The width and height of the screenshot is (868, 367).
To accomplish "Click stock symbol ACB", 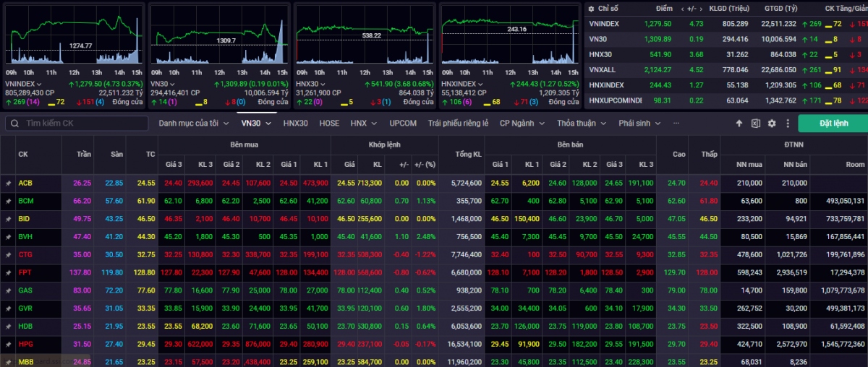I will 25,183.
